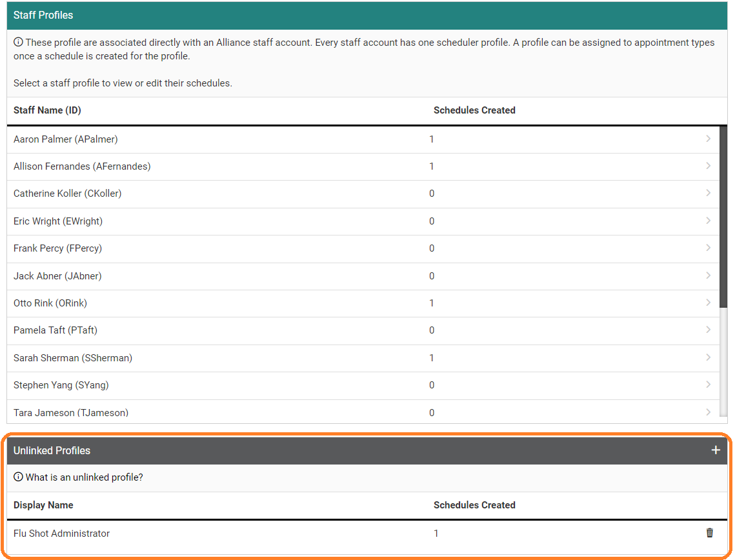Open Allison Fernandes row arrow
The height and width of the screenshot is (560, 735).
click(708, 166)
